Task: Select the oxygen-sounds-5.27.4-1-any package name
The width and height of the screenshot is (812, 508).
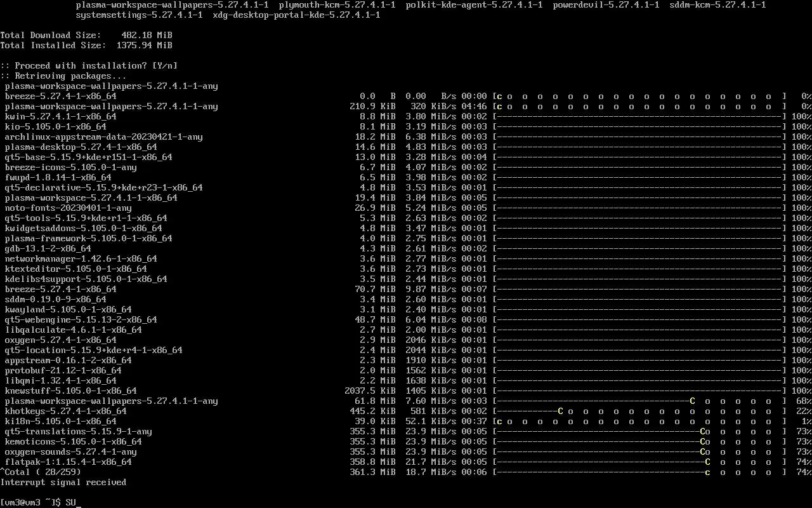Action: pyautogui.click(x=71, y=452)
